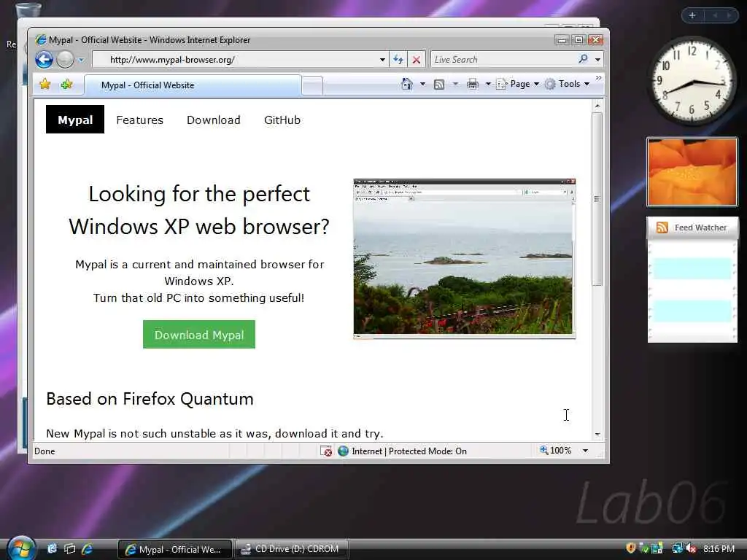Expand the zoom level dropdown arrow
This screenshot has height=560, width=747.
(x=586, y=451)
